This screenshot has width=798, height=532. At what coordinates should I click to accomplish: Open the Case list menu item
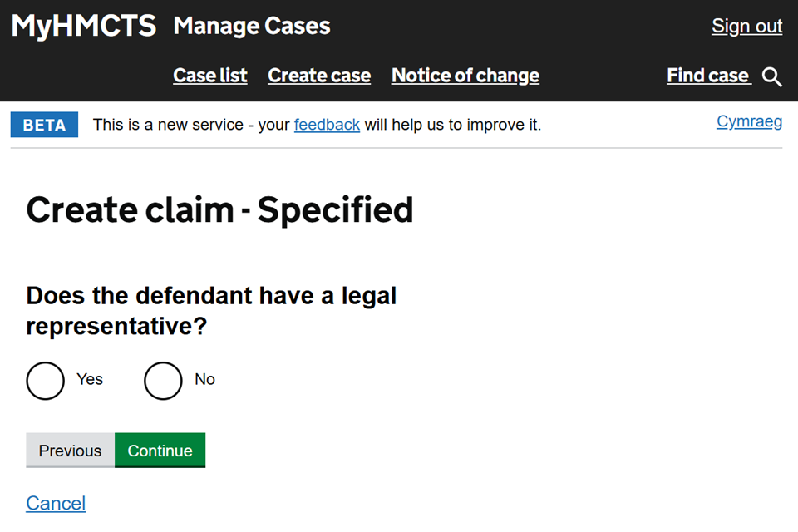coord(210,76)
